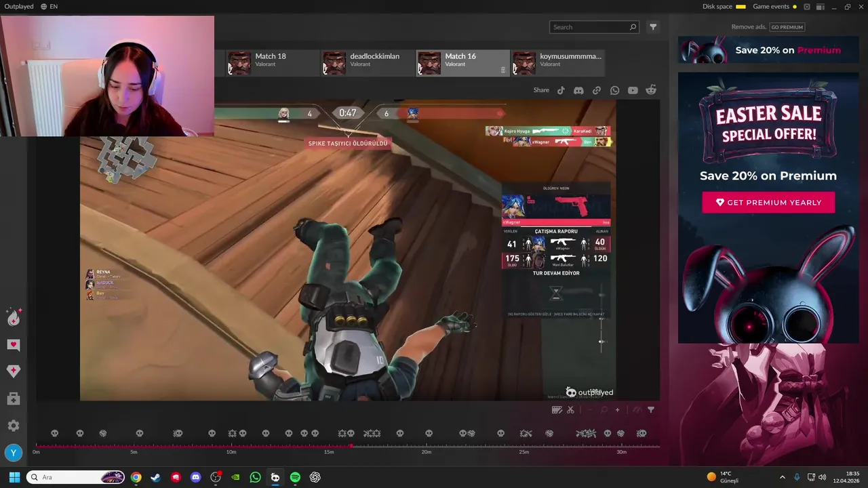Open the koymusummmma... tab
The image size is (868, 488).
click(x=557, y=63)
